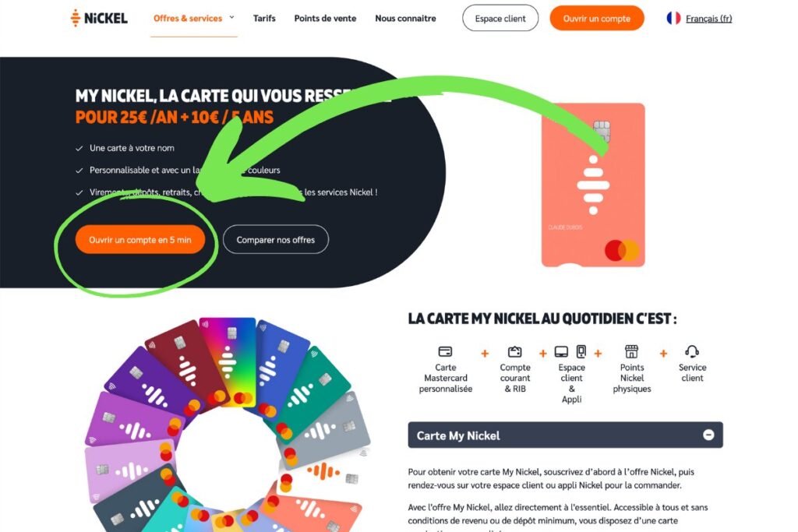
Task: Click the French flag icon
Action: click(x=673, y=19)
